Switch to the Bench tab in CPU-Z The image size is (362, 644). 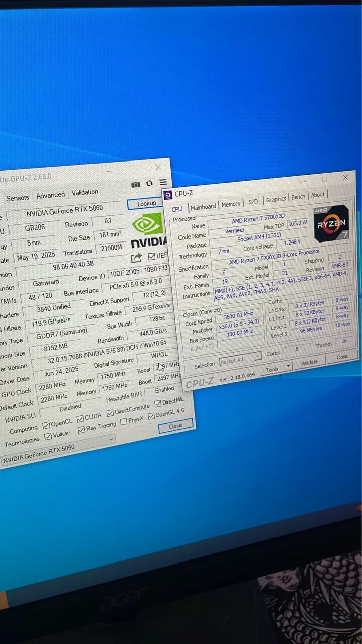298,197
